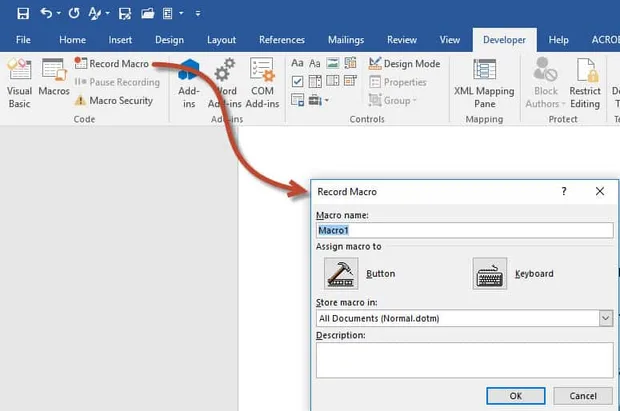Open control Properties in Controls group
The width and height of the screenshot is (620, 411).
[x=398, y=82]
